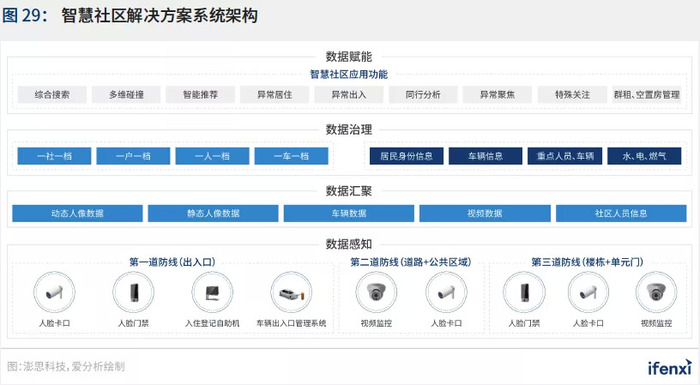Click the 智慧社区应用功能 heading
Viewport: 700px width, 385px height.
click(x=349, y=74)
